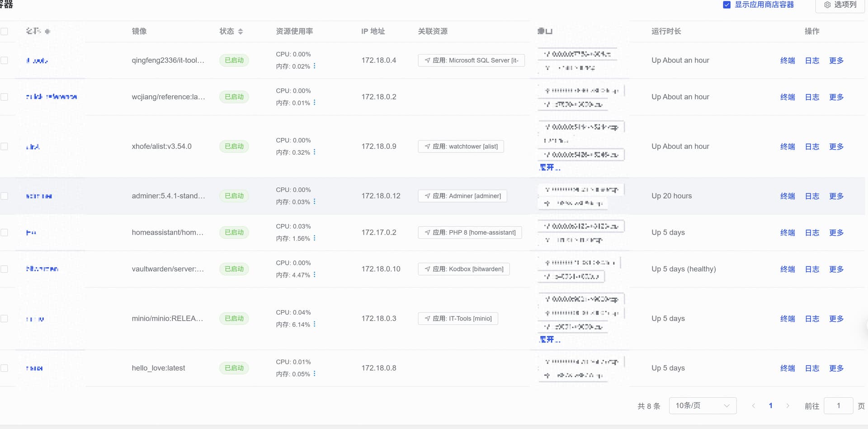
Task: View 日志 for the minio container
Action: (x=812, y=319)
